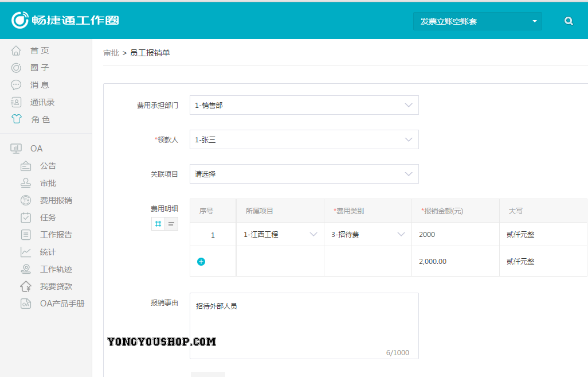Screen dimensions: 588x377
Task: Click the 报销事由 text area
Action: (304, 326)
